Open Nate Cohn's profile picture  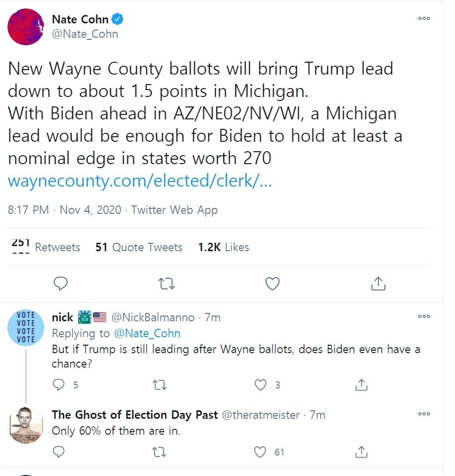tap(26, 27)
